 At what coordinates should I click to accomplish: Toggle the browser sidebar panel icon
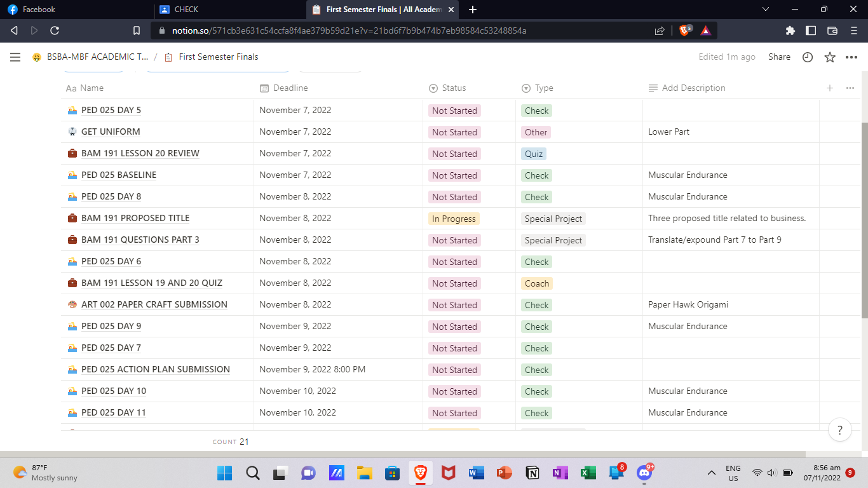tap(811, 30)
